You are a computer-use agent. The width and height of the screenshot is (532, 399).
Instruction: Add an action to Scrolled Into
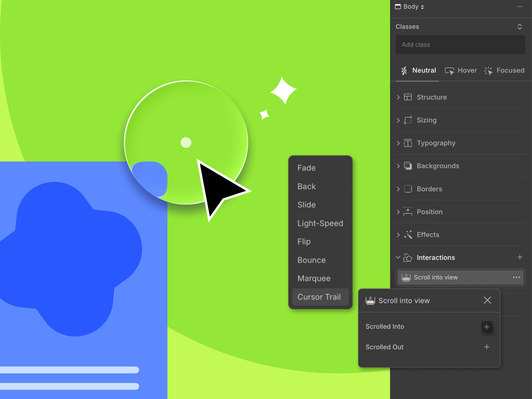(486, 327)
